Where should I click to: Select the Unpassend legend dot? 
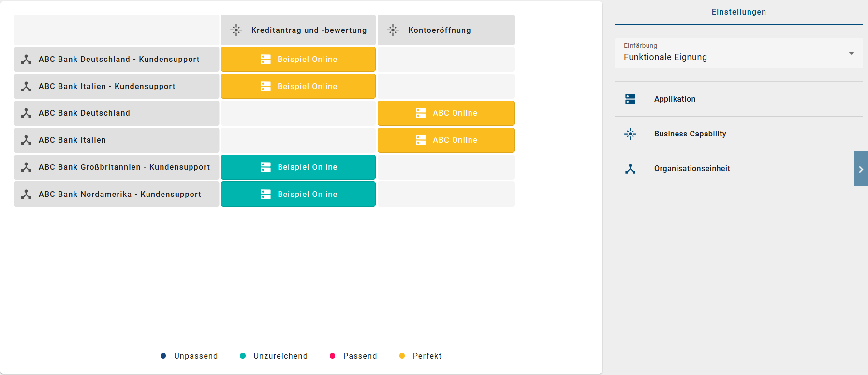[x=162, y=356]
